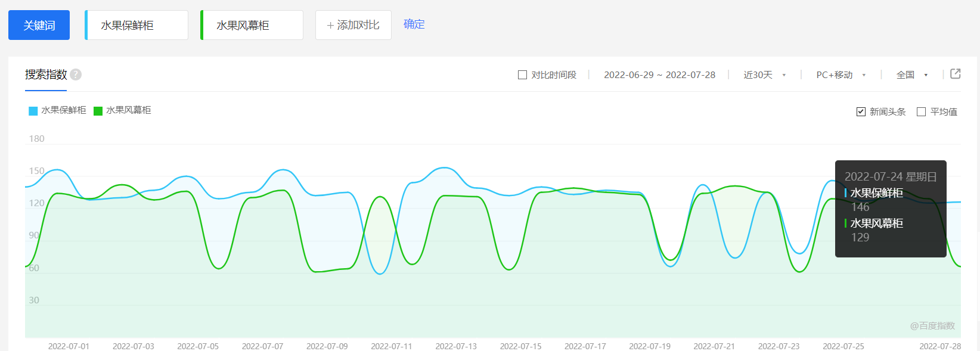
Task: Select the 搜索指数 tab
Action: [46, 74]
